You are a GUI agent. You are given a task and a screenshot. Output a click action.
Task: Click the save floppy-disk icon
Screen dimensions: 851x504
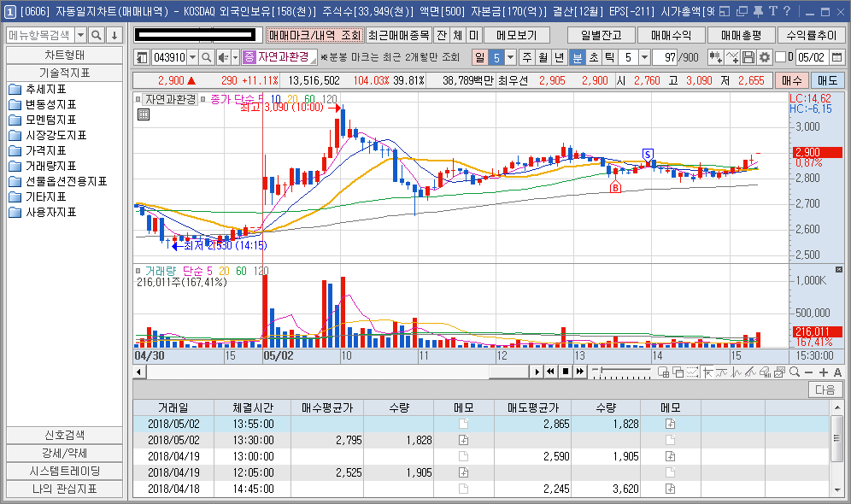pyautogui.click(x=748, y=57)
